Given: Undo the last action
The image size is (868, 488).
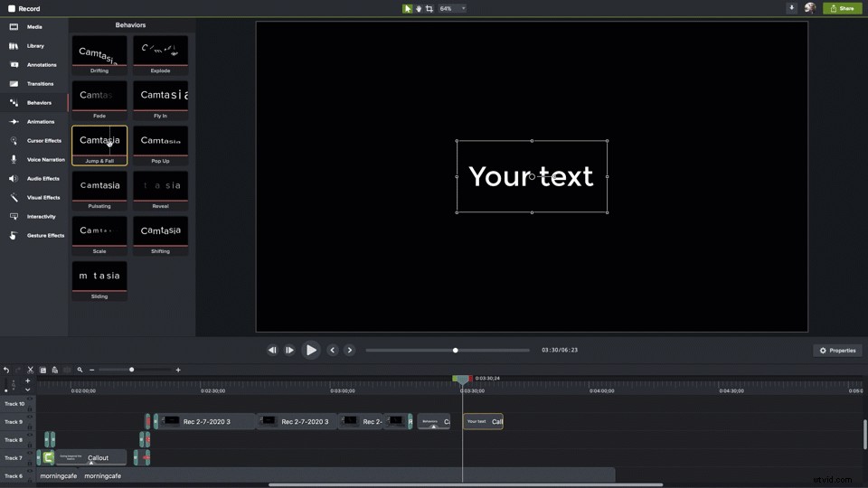Looking at the screenshot, I should pyautogui.click(x=6, y=370).
